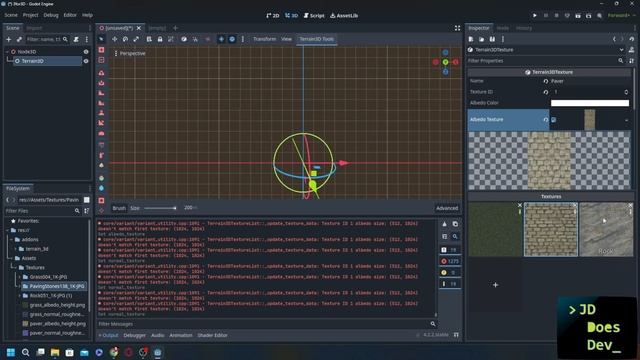Save the edited resource in Inspector
This screenshot has height=360, width=640.
[492, 39]
